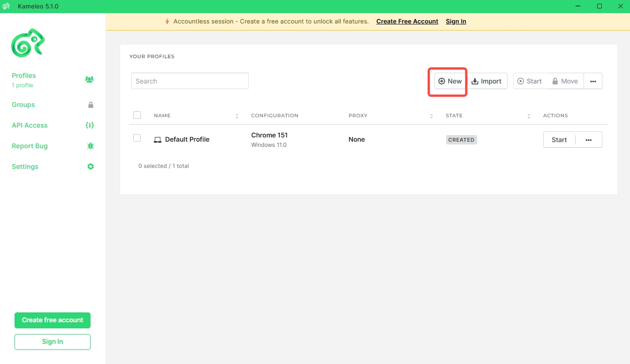This screenshot has height=364, width=630.
Task: Close the Kameleo window
Action: coord(620,7)
